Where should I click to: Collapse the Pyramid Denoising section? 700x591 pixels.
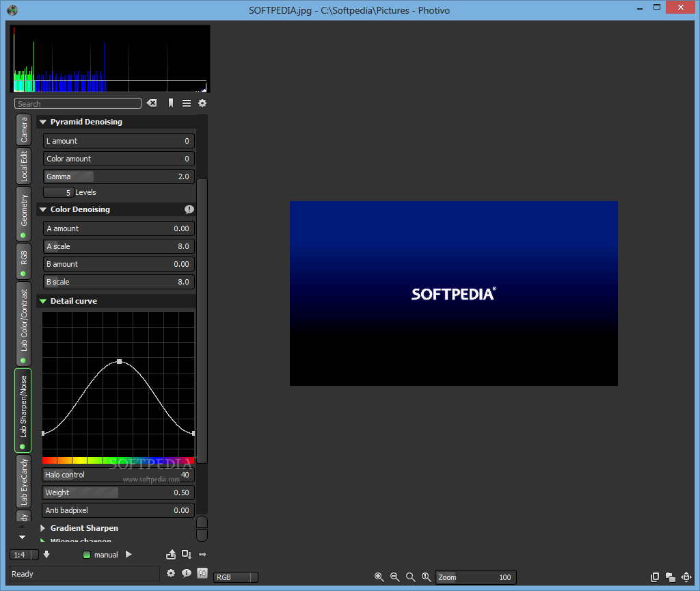(x=43, y=122)
